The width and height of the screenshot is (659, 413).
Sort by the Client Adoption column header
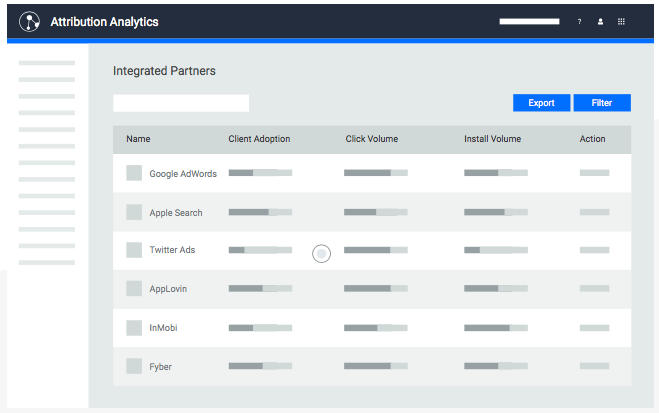(259, 139)
